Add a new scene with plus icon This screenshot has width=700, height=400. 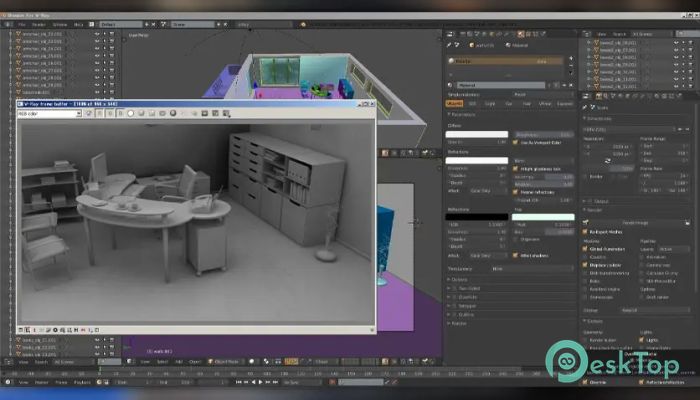click(x=218, y=24)
